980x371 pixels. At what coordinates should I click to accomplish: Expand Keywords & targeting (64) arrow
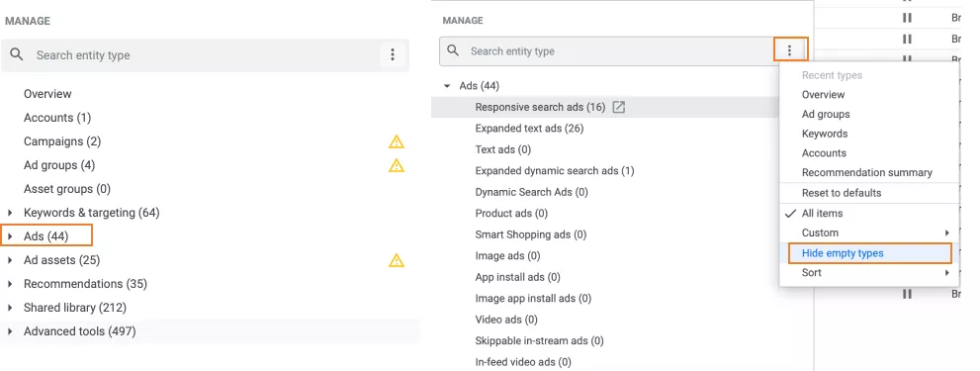10,213
